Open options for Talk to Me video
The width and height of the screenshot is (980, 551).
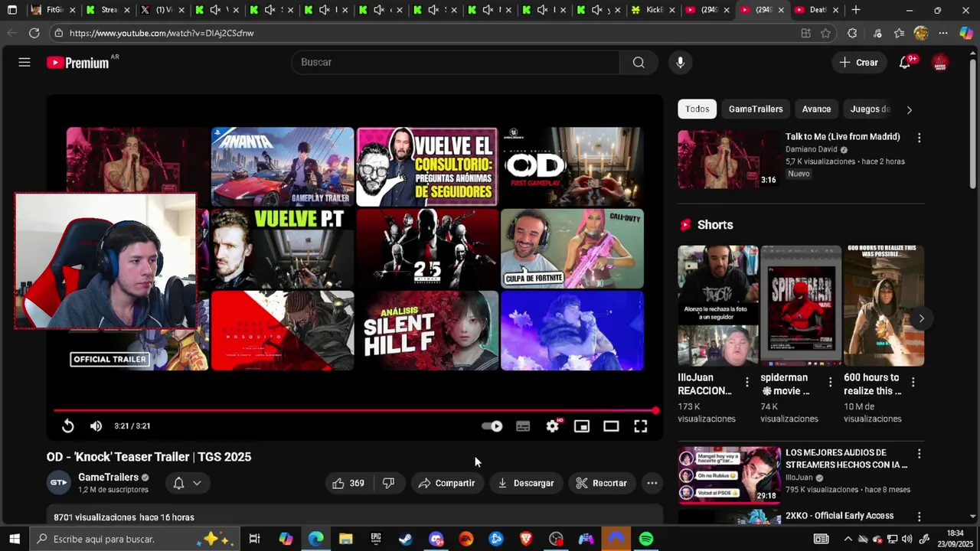coord(920,138)
